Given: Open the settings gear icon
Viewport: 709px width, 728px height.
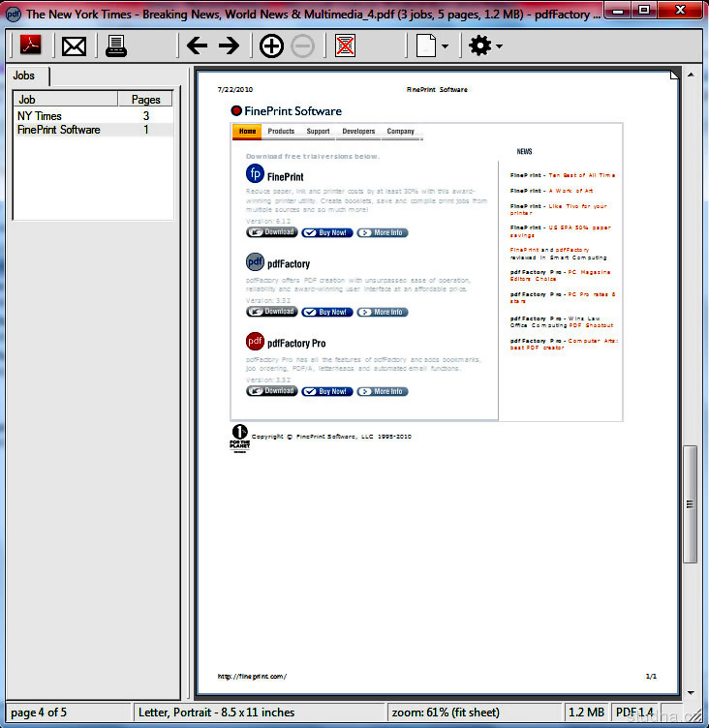Looking at the screenshot, I should click(x=480, y=45).
